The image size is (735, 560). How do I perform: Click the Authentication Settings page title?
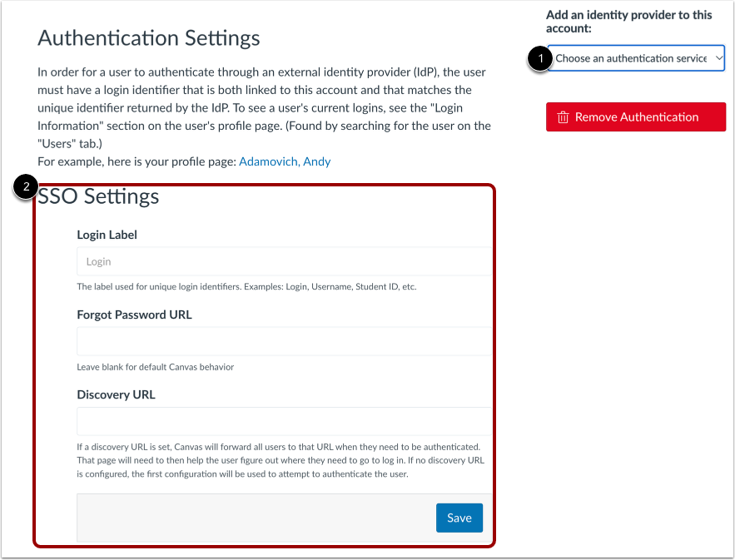coord(149,38)
